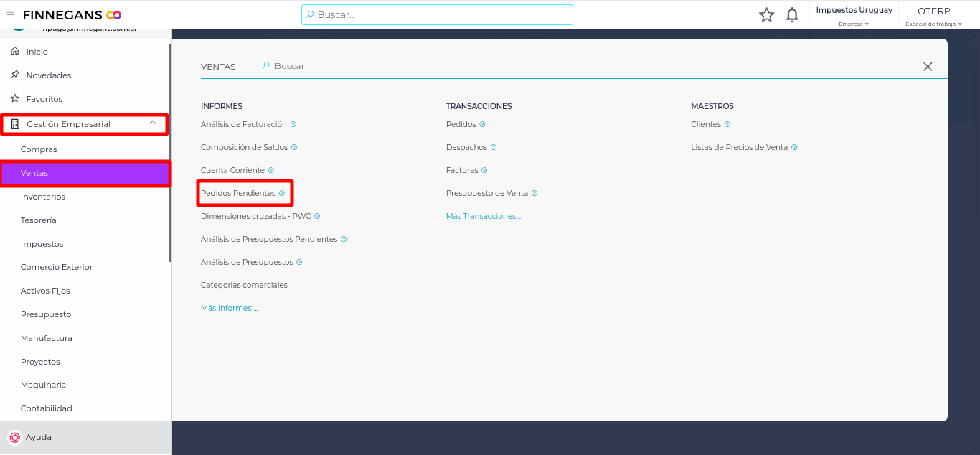980x455 pixels.
Task: Open Novedades
Action: 49,75
